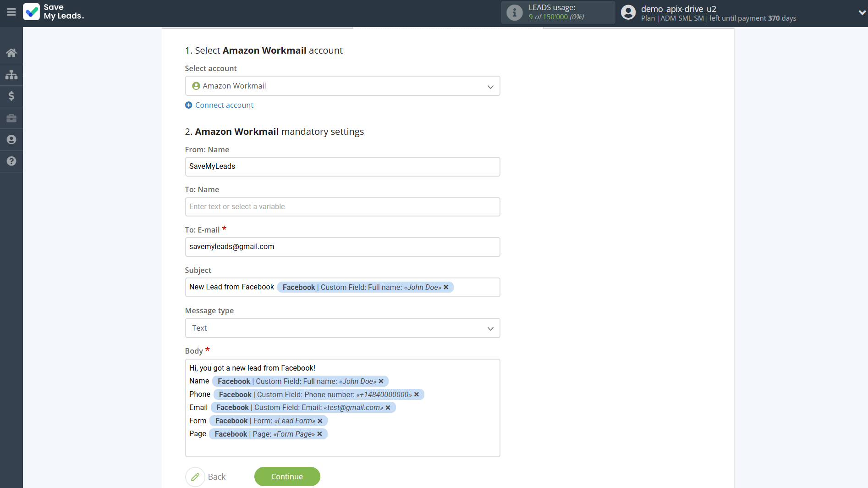The image size is (868, 488).
Task: Click the demo_apix-drive_u2 avatar
Action: click(628, 12)
